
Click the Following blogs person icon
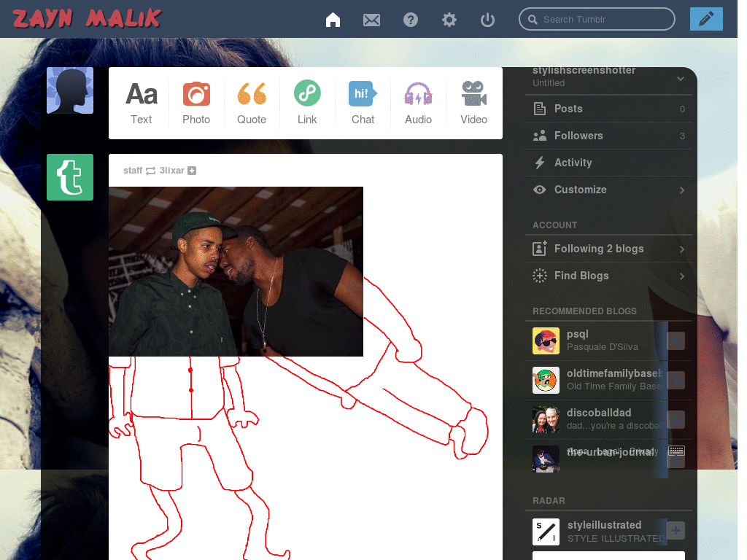coord(539,249)
